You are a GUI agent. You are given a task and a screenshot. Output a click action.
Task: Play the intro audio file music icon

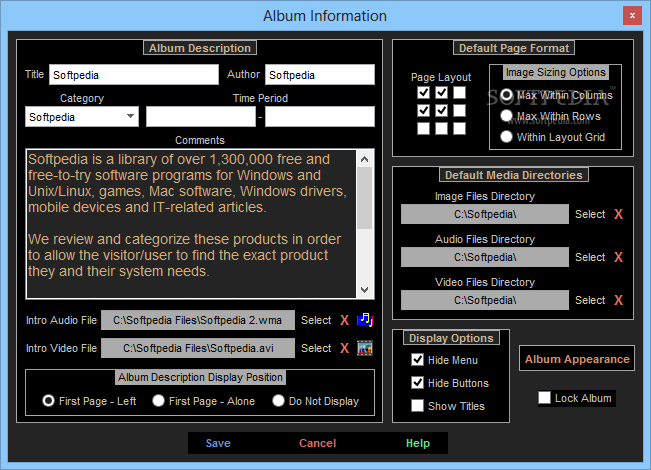click(x=365, y=320)
